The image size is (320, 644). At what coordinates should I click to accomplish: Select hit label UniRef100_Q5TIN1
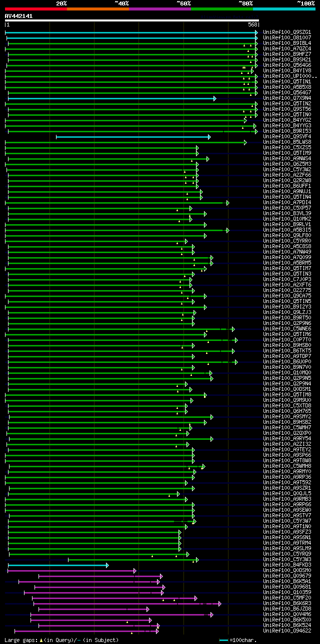click(287, 81)
